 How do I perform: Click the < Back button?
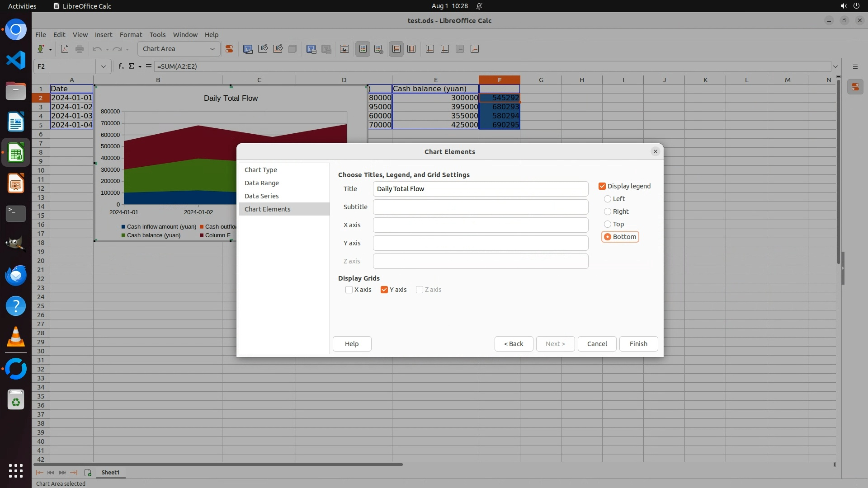point(514,344)
